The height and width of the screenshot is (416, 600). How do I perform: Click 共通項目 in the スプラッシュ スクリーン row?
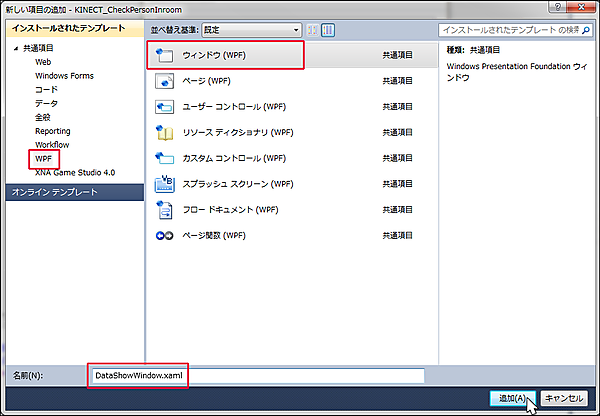[398, 184]
